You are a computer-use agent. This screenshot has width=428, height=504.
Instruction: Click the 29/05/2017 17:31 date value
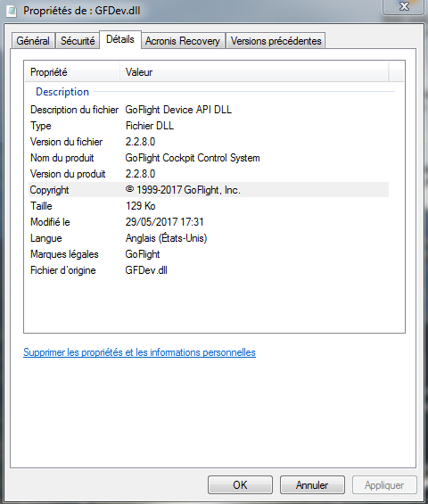coord(165,222)
